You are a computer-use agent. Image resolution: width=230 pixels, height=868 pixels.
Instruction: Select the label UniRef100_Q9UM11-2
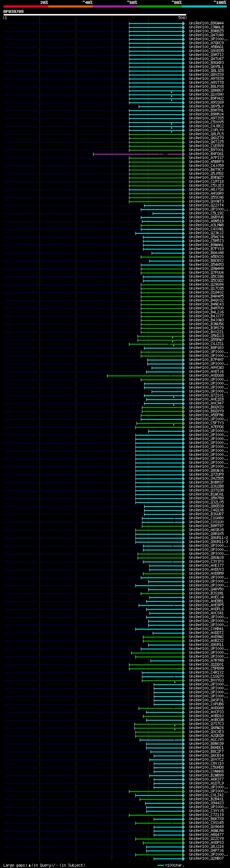[x=208, y=538]
